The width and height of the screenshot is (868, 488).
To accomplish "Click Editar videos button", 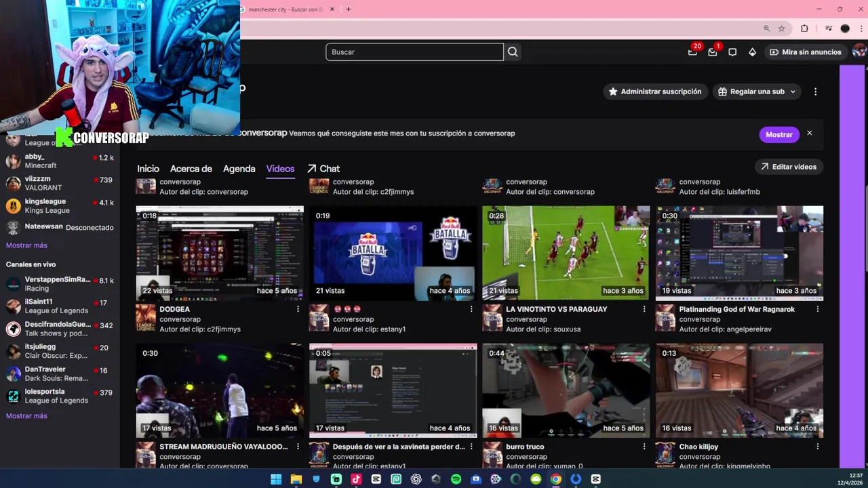I will [x=789, y=167].
